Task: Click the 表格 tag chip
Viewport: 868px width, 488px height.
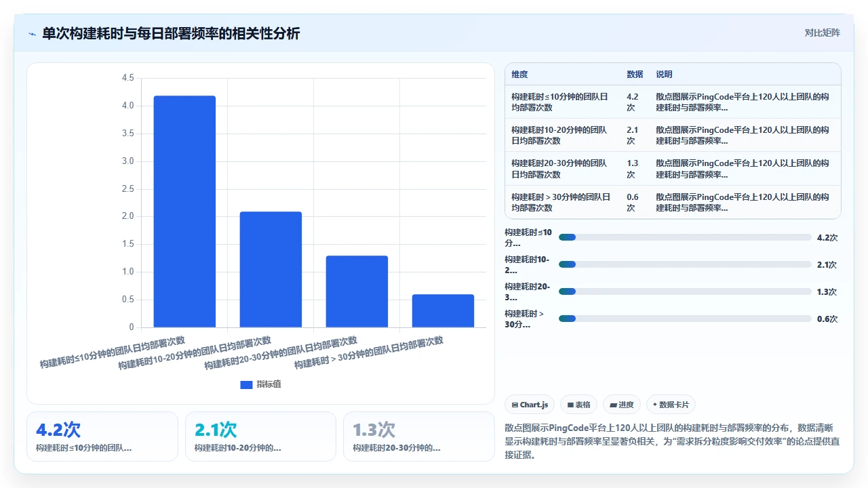Action: click(578, 405)
